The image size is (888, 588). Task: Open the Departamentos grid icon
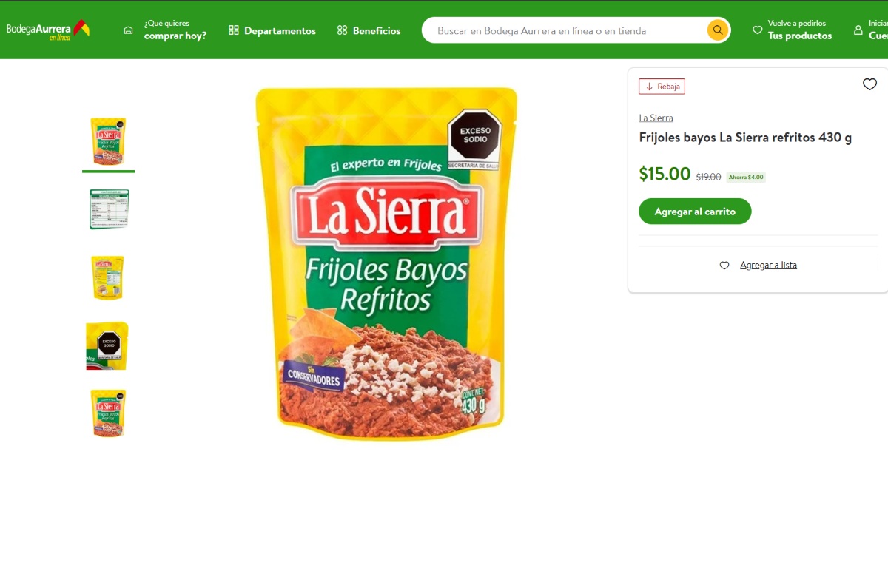(x=234, y=30)
